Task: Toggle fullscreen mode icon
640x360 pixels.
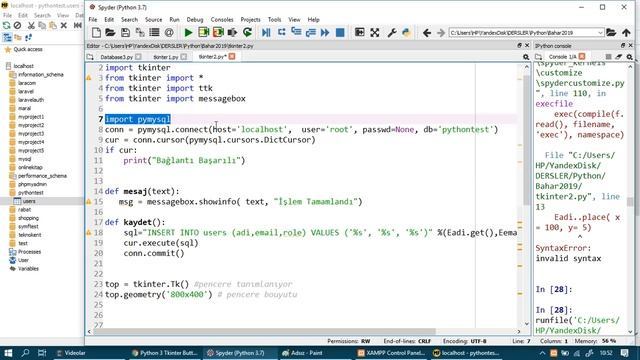Action: click(375, 33)
